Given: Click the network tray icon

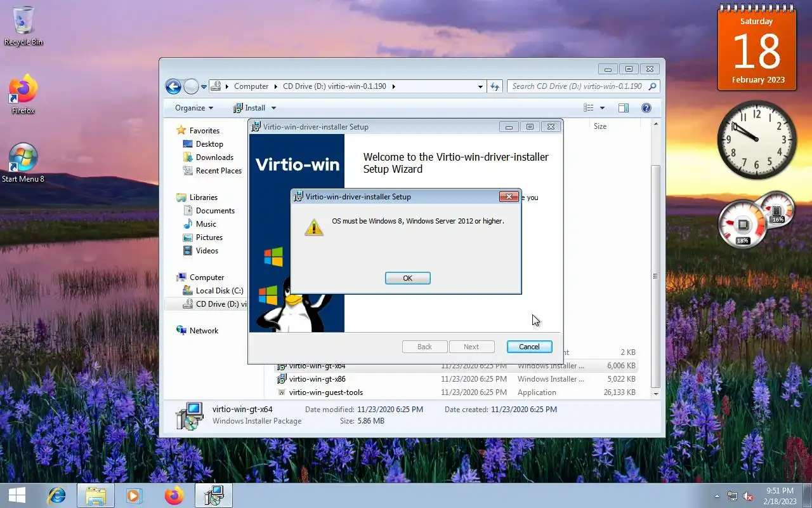Looking at the screenshot, I should pos(733,496).
